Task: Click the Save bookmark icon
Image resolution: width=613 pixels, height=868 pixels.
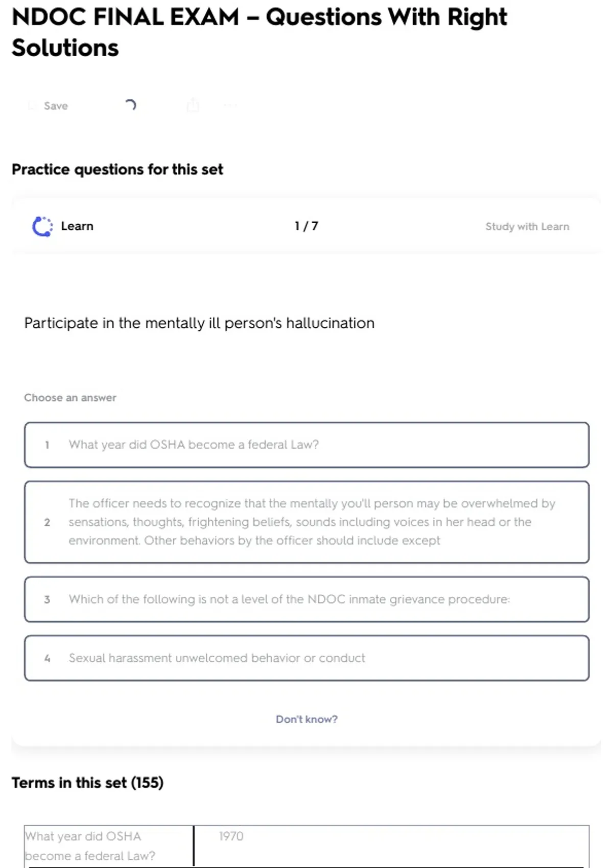Action: [x=33, y=106]
